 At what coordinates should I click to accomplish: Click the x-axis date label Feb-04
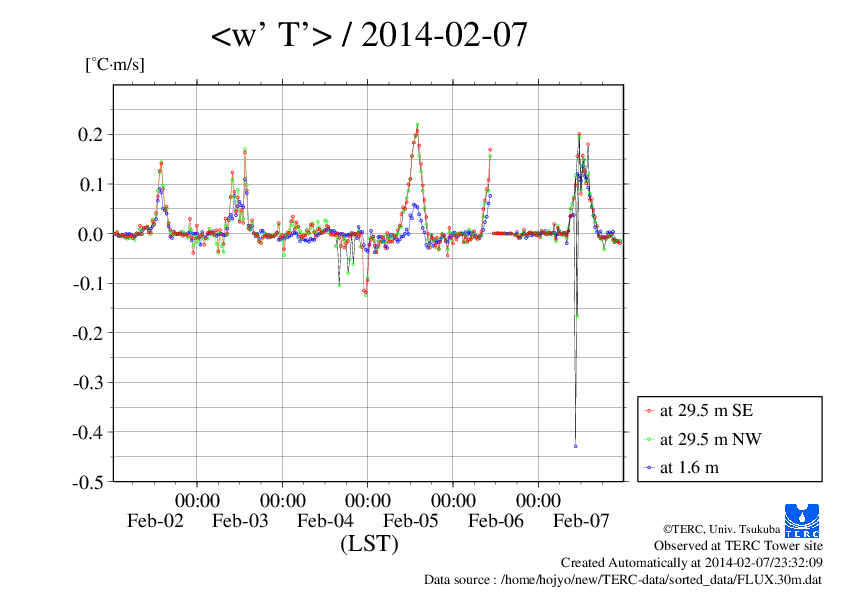tap(325, 520)
